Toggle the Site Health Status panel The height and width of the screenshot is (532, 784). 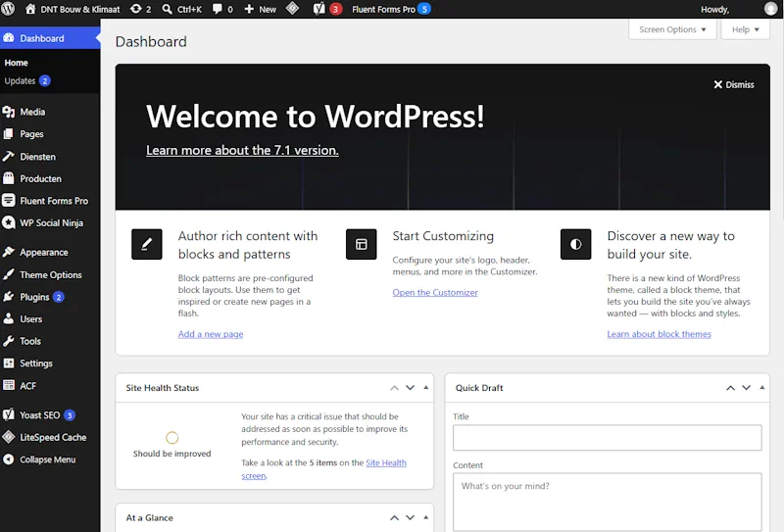426,388
